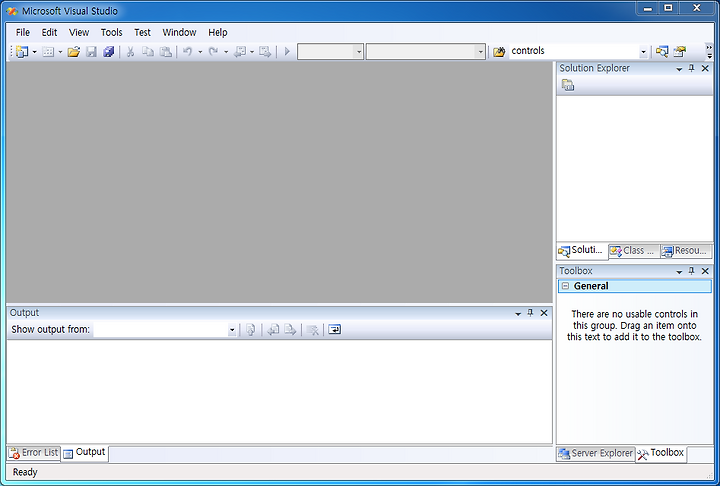Click the Solution Explorer toolbar button icon
Screen dimensions: 720x486
pos(662,51)
